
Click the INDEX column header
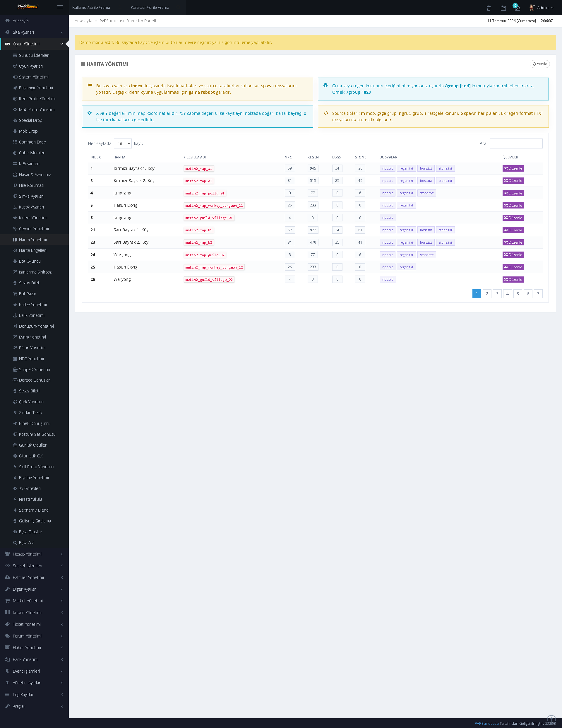pyautogui.click(x=96, y=157)
